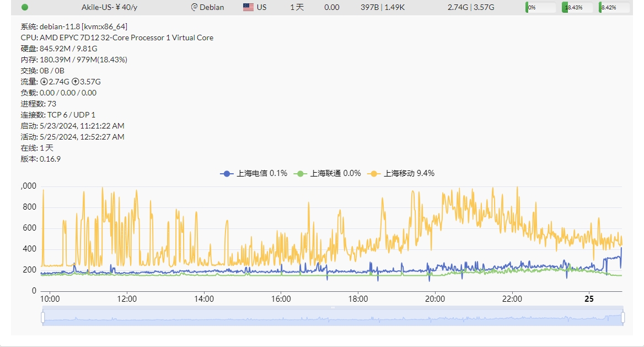Screen dimensions: 644x347
Task: Click the 8.42% disk usage bar
Action: point(614,7)
